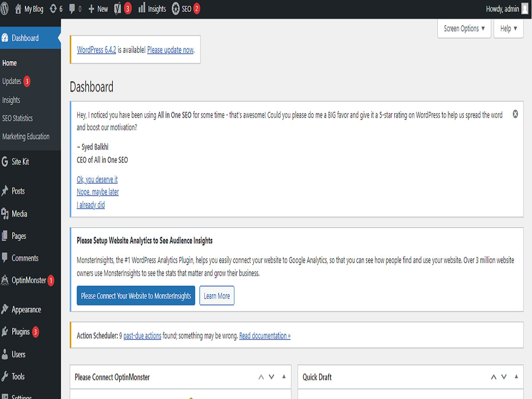Open My Blog home icon
Image resolution: width=532 pixels, height=399 pixels.
pyautogui.click(x=18, y=9)
